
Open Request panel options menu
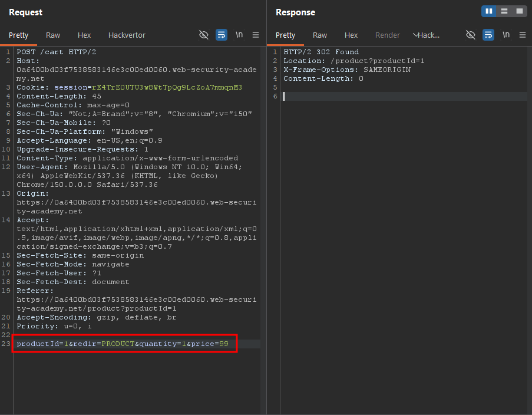256,35
